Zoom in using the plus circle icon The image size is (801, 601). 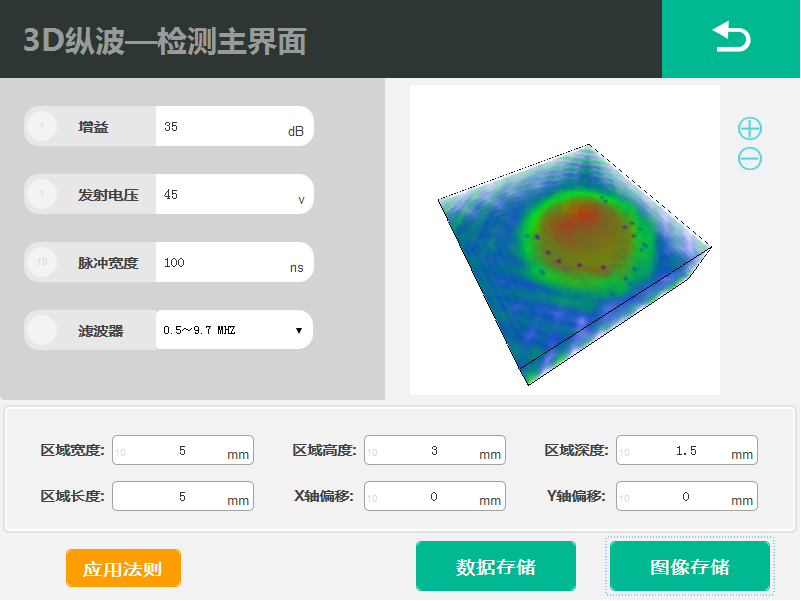click(x=749, y=128)
